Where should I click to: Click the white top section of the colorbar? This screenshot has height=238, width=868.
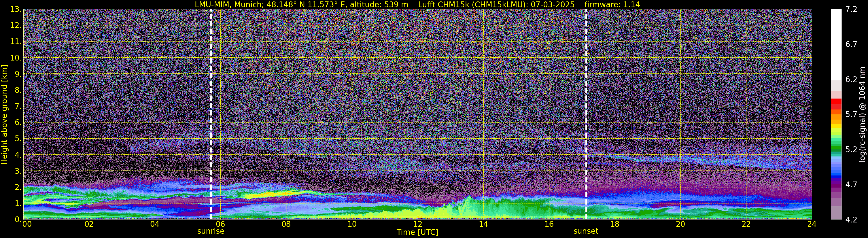coord(836,44)
